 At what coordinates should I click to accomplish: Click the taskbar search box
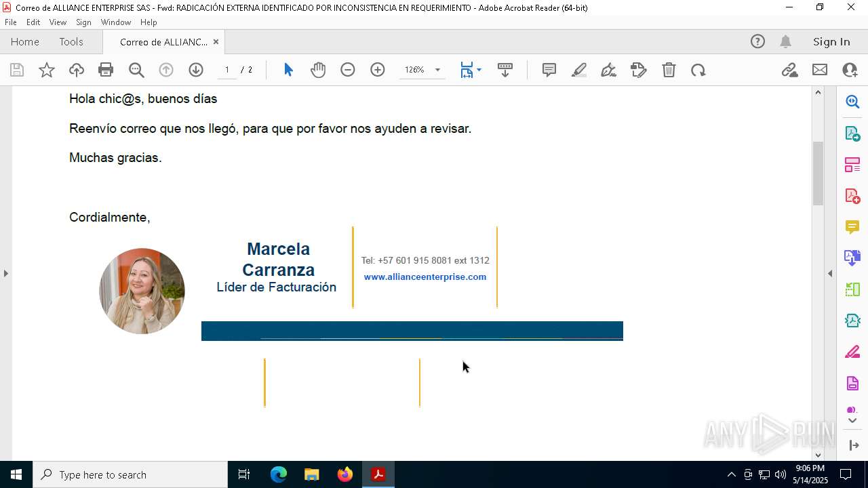point(130,474)
